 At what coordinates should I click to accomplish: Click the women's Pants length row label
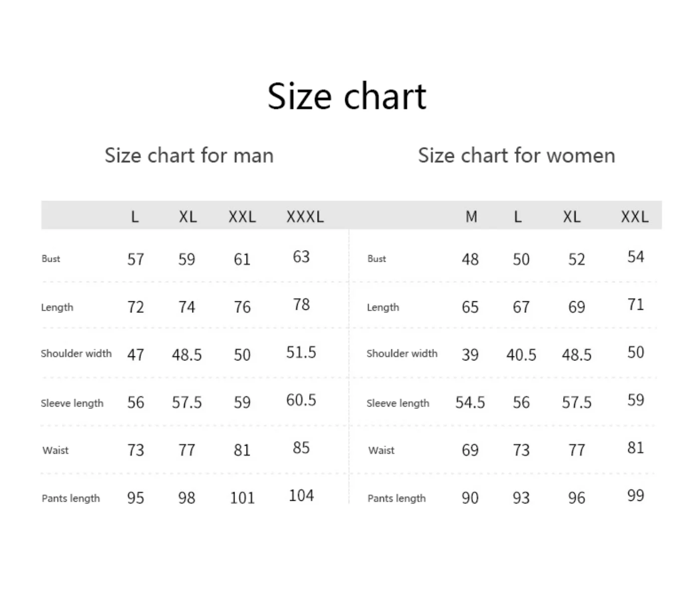pos(396,498)
